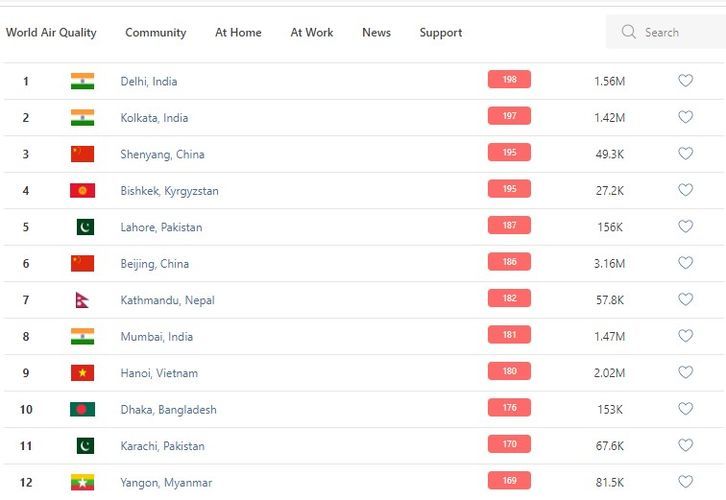This screenshot has height=500, width=726.
Task: Click the India flag beside Kolkata
Action: tap(82, 117)
